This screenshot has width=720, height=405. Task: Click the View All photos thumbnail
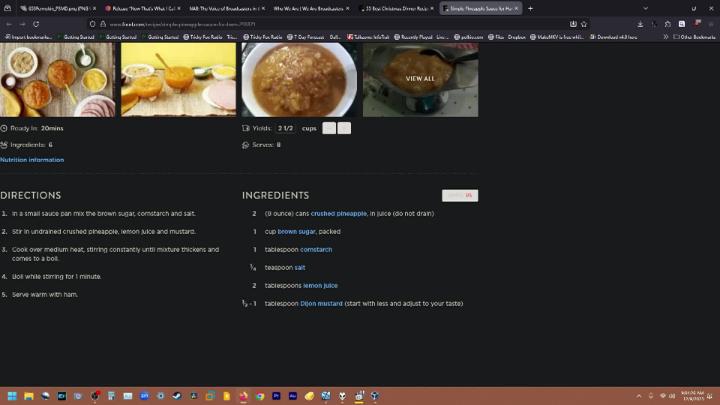(x=420, y=78)
